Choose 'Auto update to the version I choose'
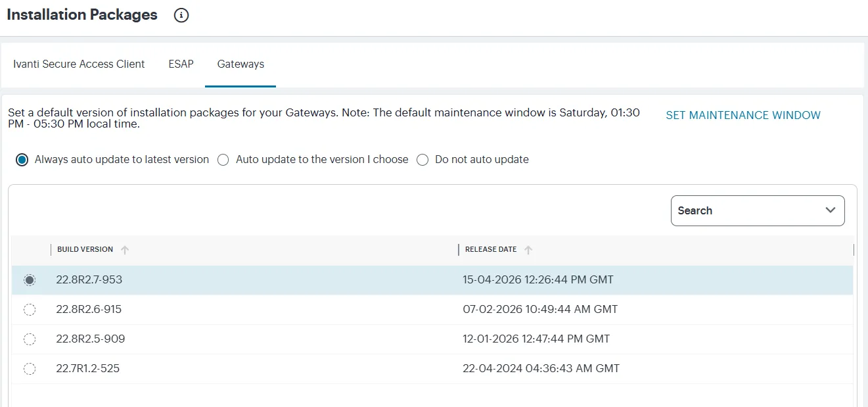The height and width of the screenshot is (407, 868). [223, 160]
